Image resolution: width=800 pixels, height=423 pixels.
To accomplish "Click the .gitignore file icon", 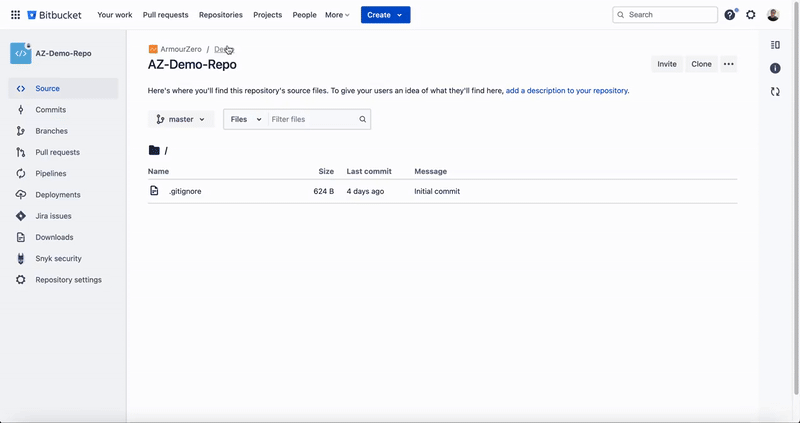I will (x=154, y=191).
